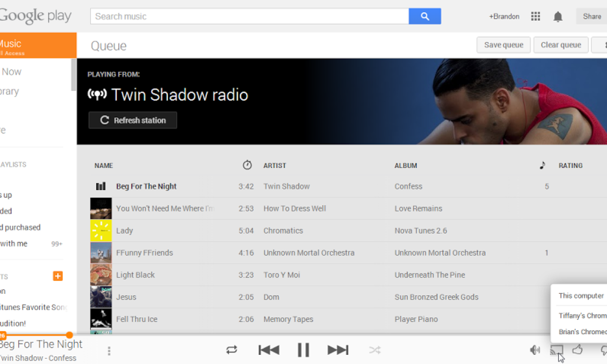Click the song options three-dot menu
Screen dimensions: 607x364
click(109, 350)
